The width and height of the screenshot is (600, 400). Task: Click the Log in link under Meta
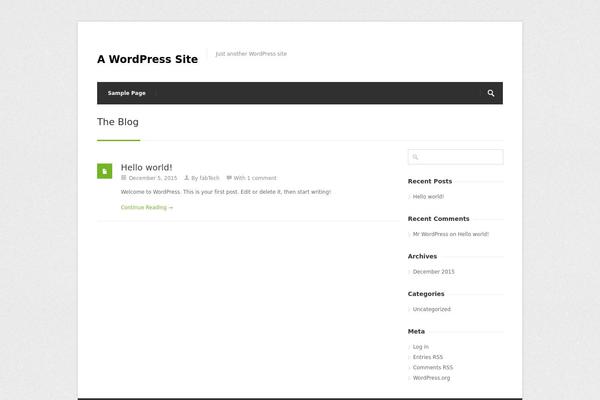coord(421,347)
